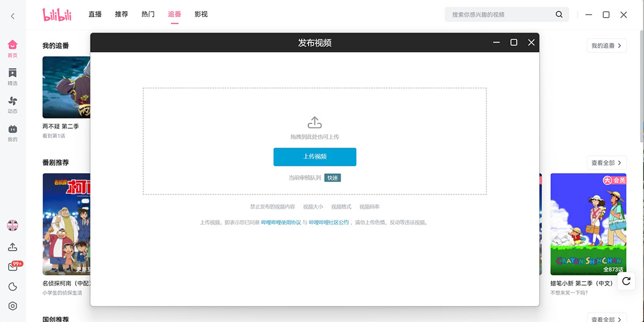Select the 影视 tab

coord(201,14)
